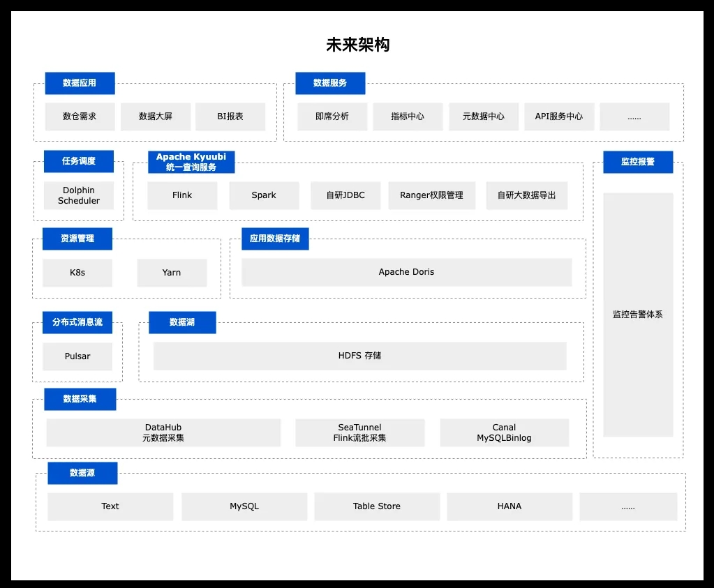The height and width of the screenshot is (588, 714).
Task: Click the 数据大屏 box
Action: coord(155,116)
